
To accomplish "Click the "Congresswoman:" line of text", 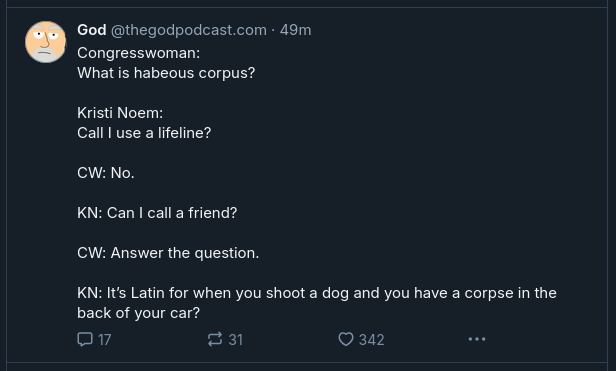I will click(x=139, y=53).
